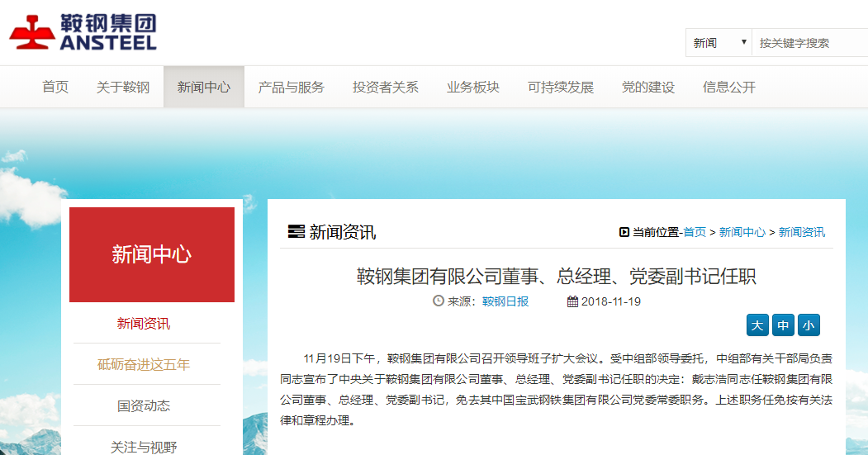
Task: Open 投资者关系 navigation item
Action: pyautogui.click(x=386, y=88)
